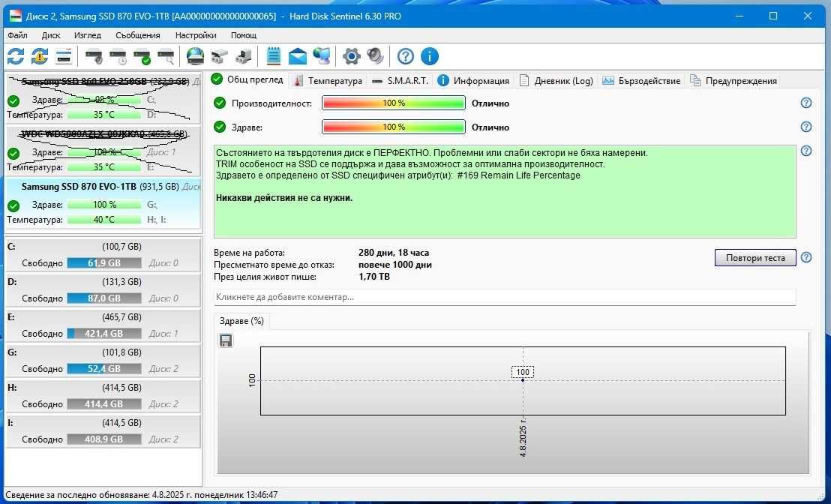Click the comment field to add a comment

click(x=505, y=297)
